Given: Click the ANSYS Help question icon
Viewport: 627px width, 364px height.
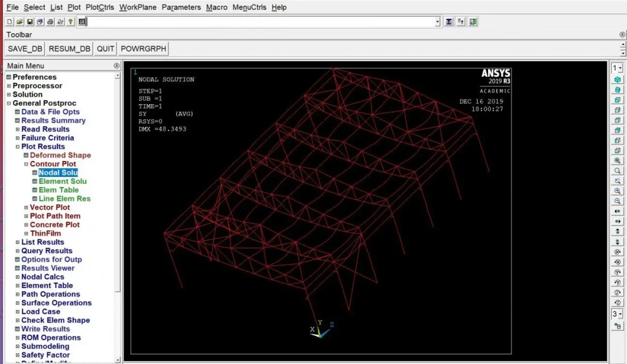Looking at the screenshot, I should pos(71,22).
